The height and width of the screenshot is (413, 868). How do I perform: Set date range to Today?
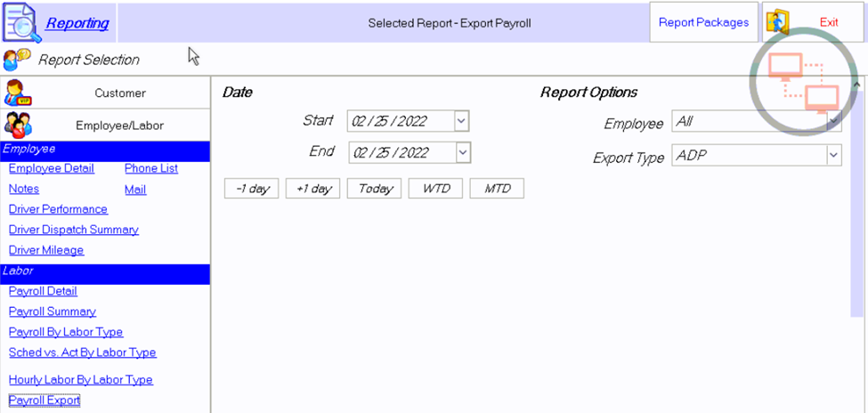(x=374, y=188)
